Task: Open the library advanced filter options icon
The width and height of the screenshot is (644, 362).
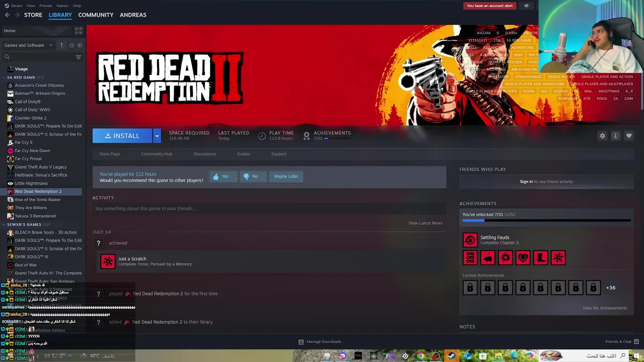Action: pos(78,57)
